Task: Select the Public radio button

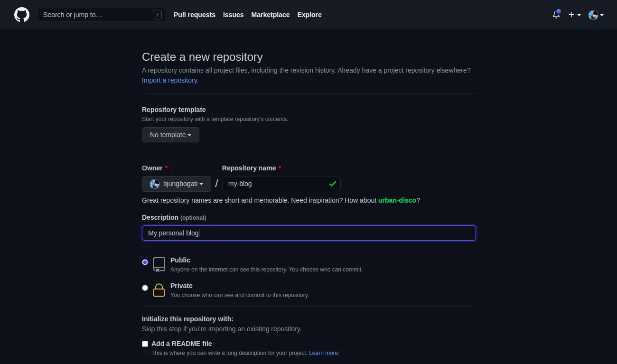Action: coord(145,262)
